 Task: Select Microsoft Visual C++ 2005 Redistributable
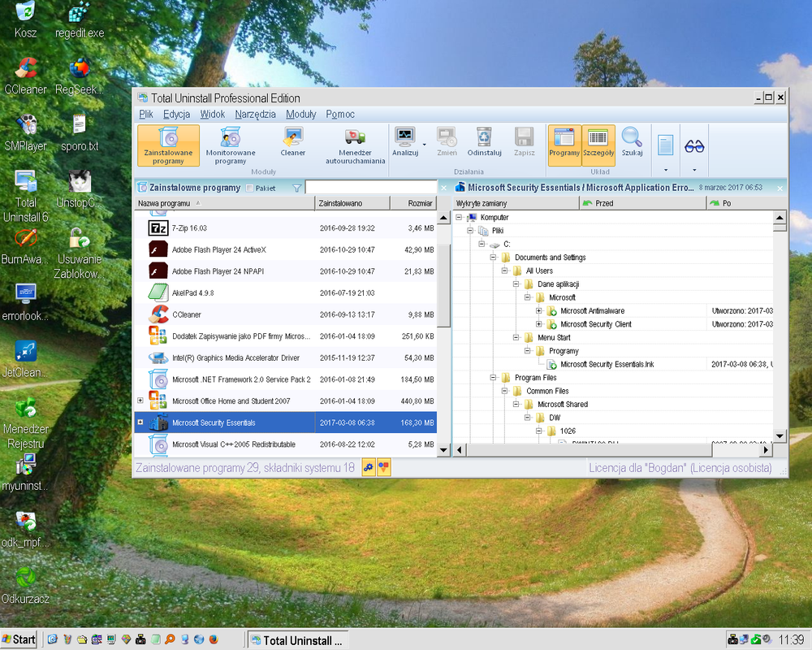coord(285,444)
